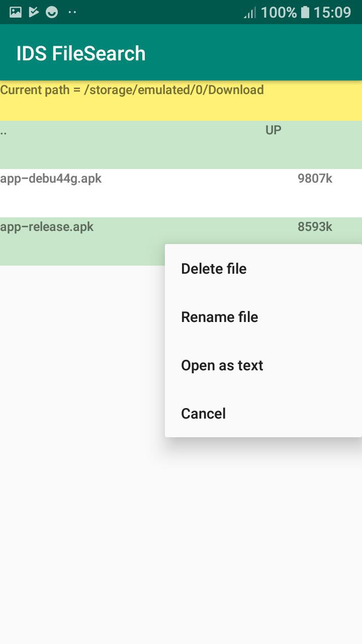Tap the smiley face notification icon
Viewport: 362px width, 644px height.
click(x=52, y=12)
